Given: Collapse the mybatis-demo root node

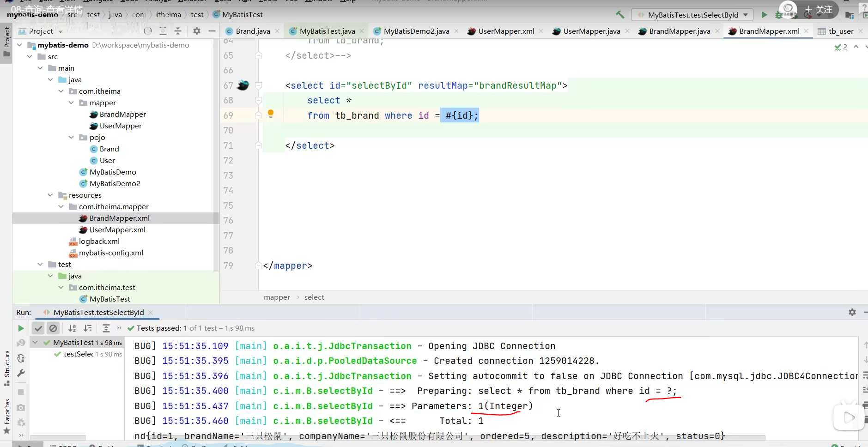Looking at the screenshot, I should point(19,45).
